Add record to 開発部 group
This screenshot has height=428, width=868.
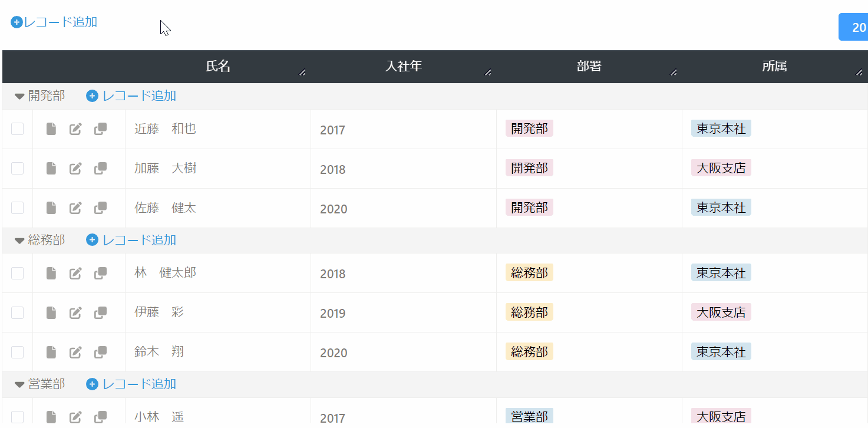tap(131, 96)
